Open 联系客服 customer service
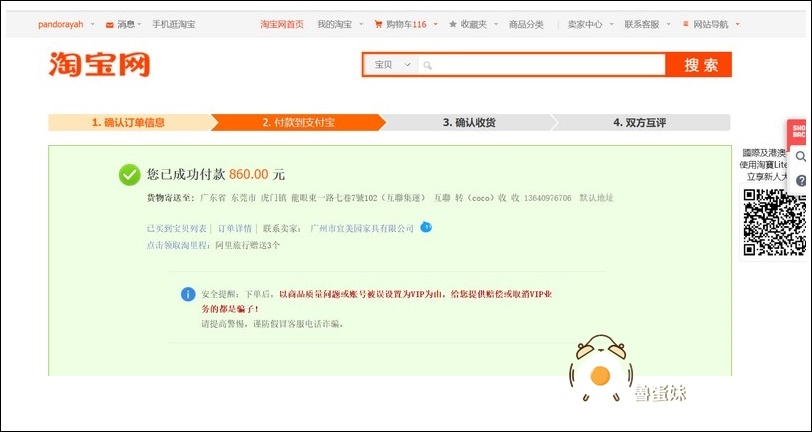Screen dimensions: 812x432 click(642, 24)
